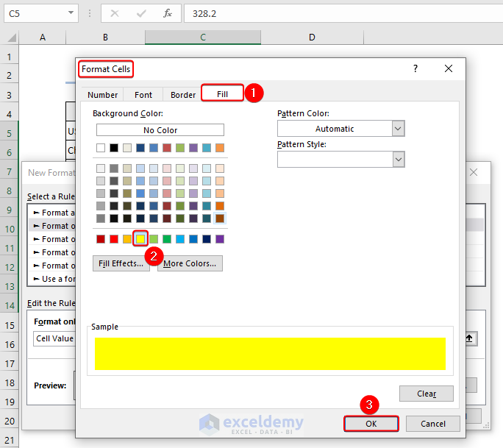Select the blue standard color swatch
This screenshot has width=503, height=448.
(x=193, y=239)
